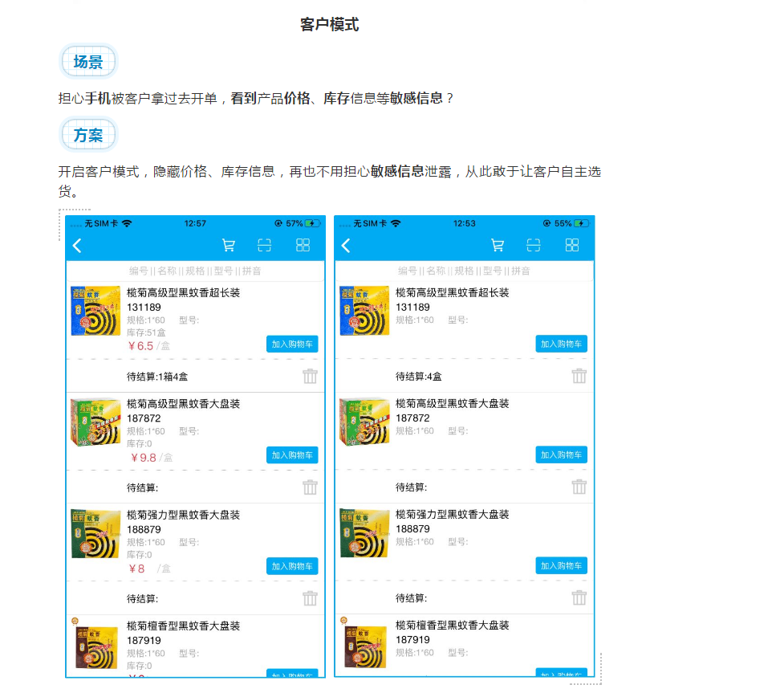Select price ¥9.8 in left phone
Screen dimensions: 784x689
pos(144,458)
